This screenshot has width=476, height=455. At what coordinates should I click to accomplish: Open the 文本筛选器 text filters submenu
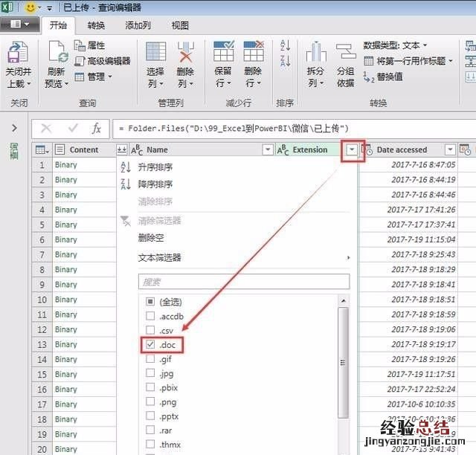pos(244,258)
